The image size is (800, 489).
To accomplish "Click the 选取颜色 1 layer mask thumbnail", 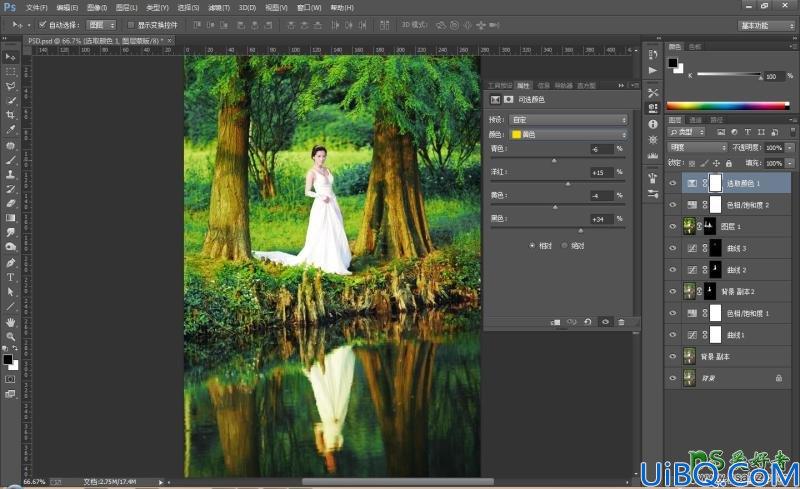I will 716,183.
